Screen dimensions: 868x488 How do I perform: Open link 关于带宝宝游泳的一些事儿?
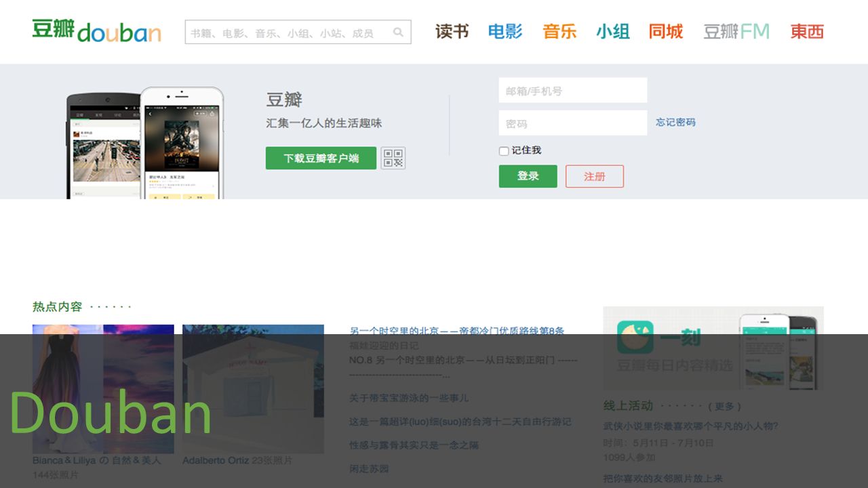point(409,398)
